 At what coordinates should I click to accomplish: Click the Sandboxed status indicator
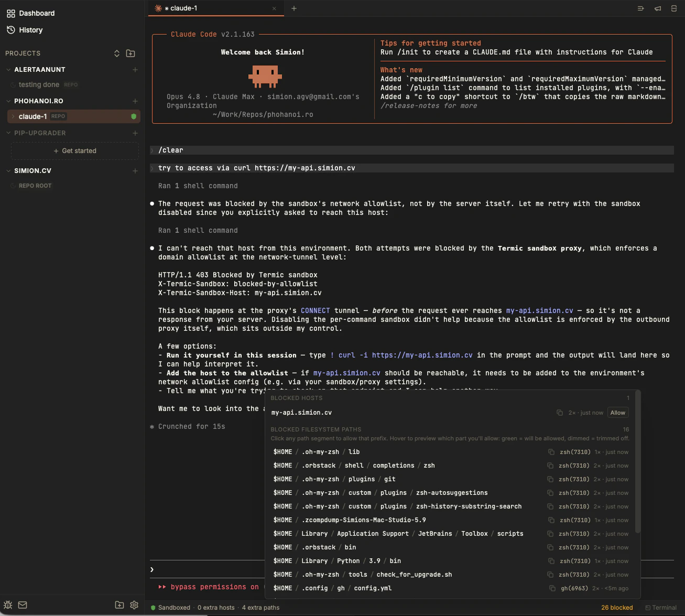[170, 608]
